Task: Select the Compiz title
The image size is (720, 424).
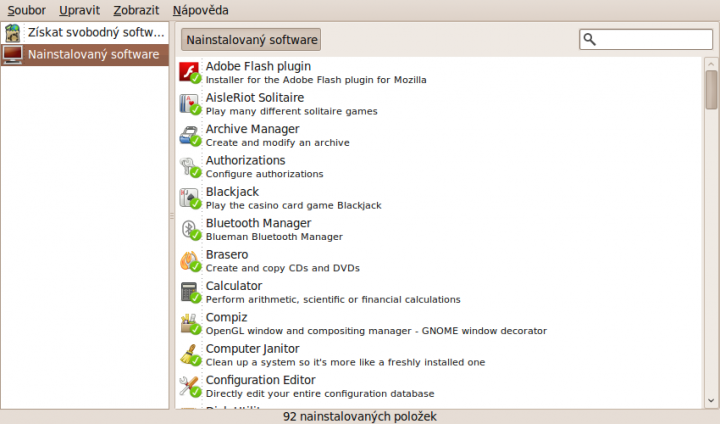Action: (x=227, y=317)
